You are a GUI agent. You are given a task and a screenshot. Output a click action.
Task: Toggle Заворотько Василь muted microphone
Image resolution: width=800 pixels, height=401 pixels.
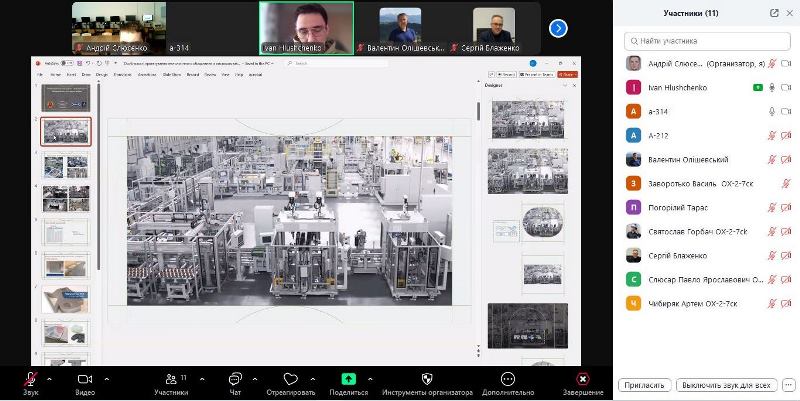point(786,183)
